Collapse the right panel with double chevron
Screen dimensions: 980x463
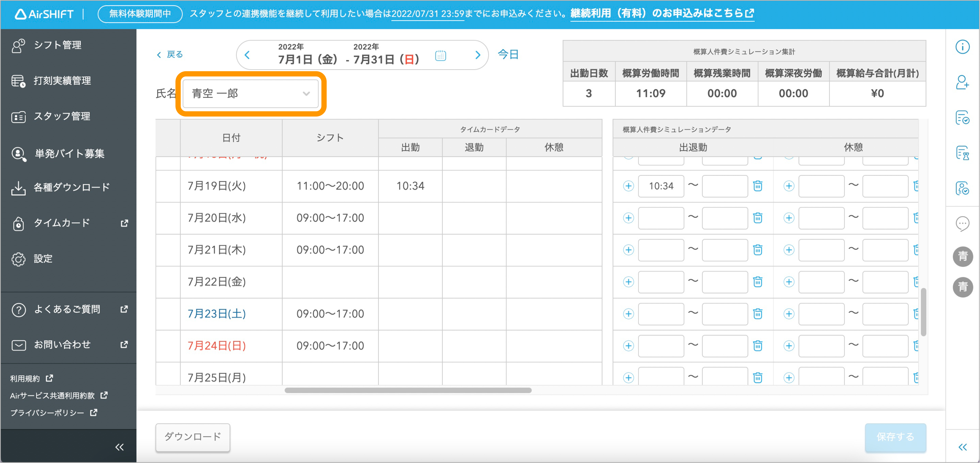pos(962,447)
